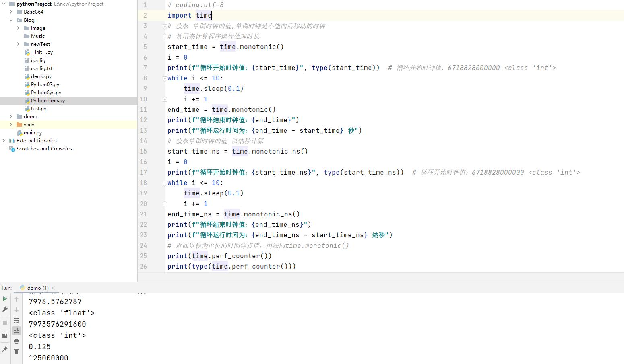Image resolution: width=624 pixels, height=364 pixels.
Task: Click the main.py Python file icon
Action: point(19,133)
